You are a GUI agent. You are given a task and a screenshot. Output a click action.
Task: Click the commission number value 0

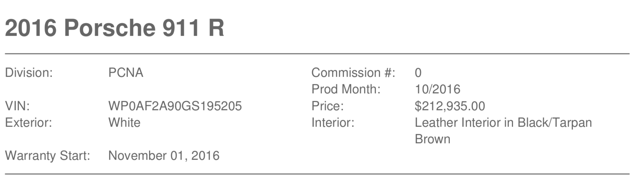point(418,73)
